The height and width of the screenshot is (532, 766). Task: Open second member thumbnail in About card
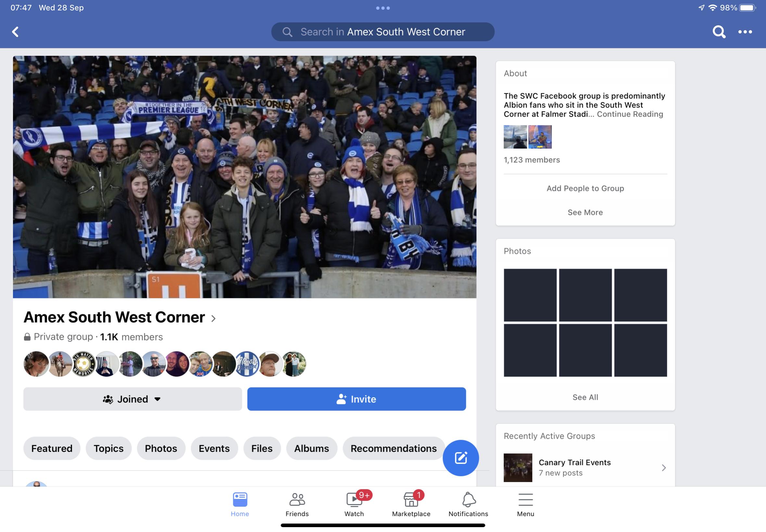(540, 137)
